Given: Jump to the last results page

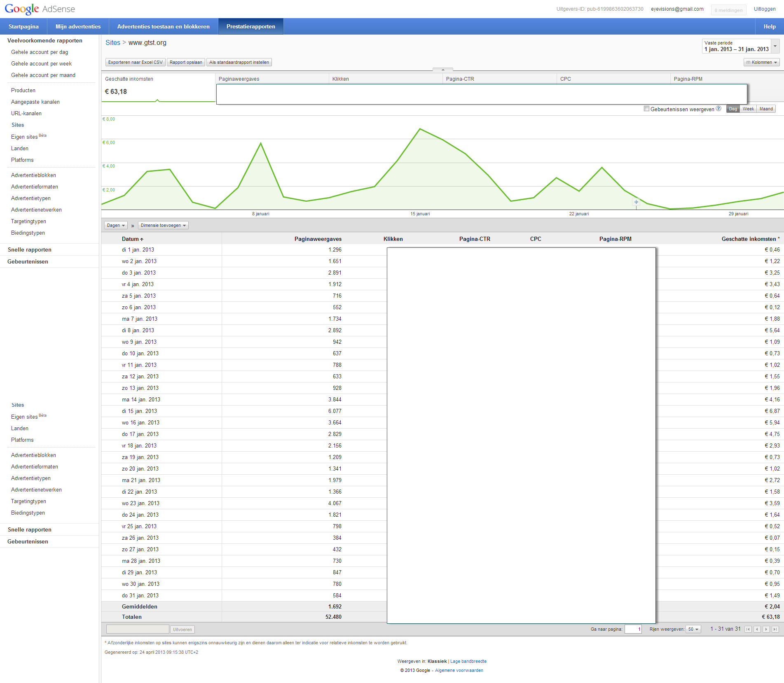Looking at the screenshot, I should pos(775,629).
